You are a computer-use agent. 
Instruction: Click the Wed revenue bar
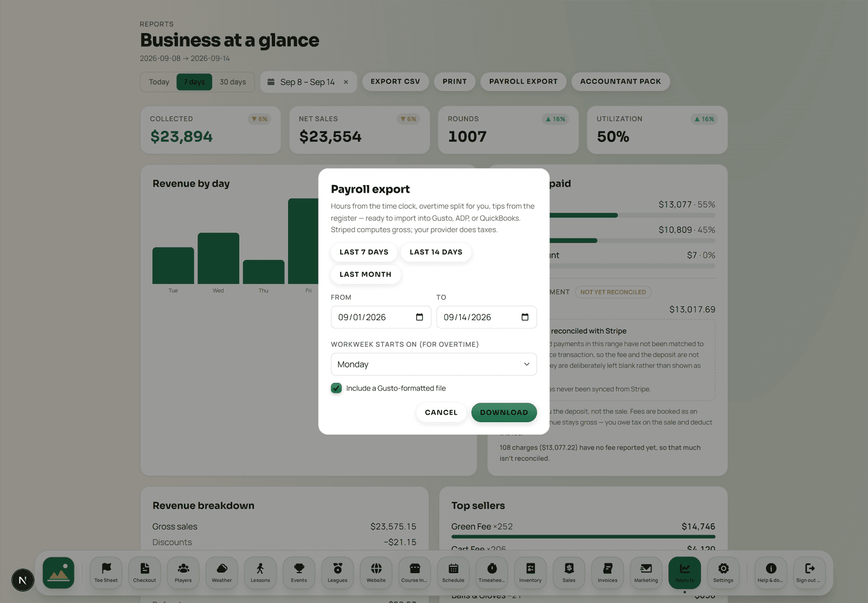coord(218,258)
